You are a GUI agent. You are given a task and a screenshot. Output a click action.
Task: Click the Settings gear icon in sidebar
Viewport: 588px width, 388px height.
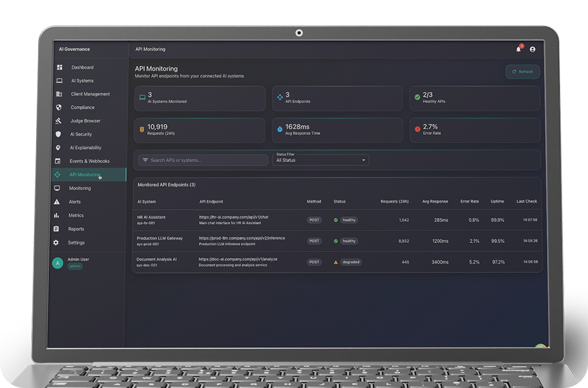[56, 242]
